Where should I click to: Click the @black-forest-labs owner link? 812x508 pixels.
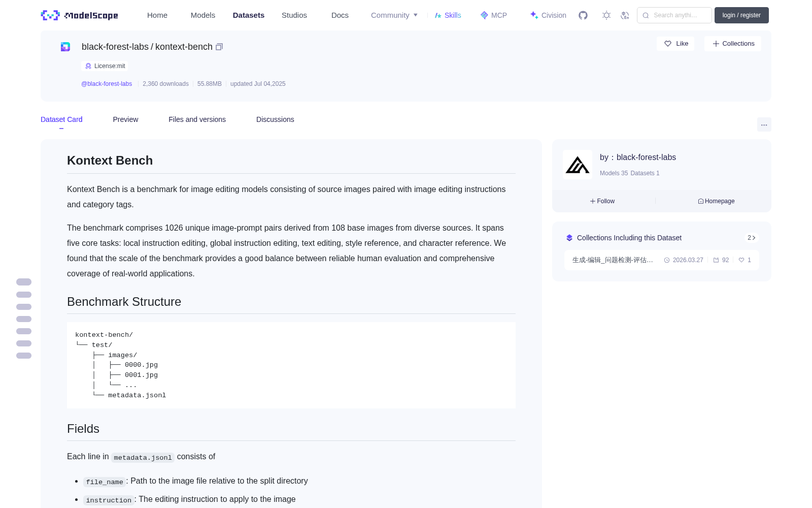[107, 84]
